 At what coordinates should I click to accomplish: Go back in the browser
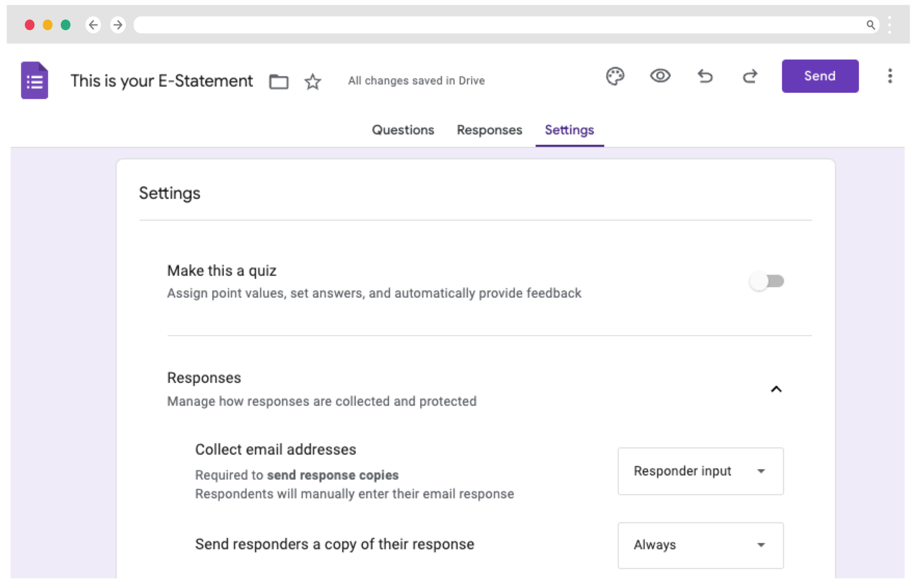pos(93,24)
